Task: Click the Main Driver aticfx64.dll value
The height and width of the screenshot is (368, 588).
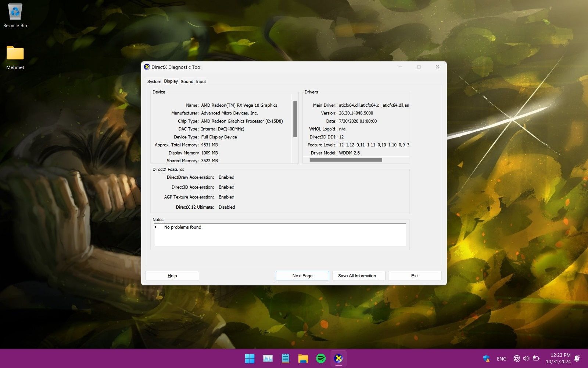Action: [374, 105]
